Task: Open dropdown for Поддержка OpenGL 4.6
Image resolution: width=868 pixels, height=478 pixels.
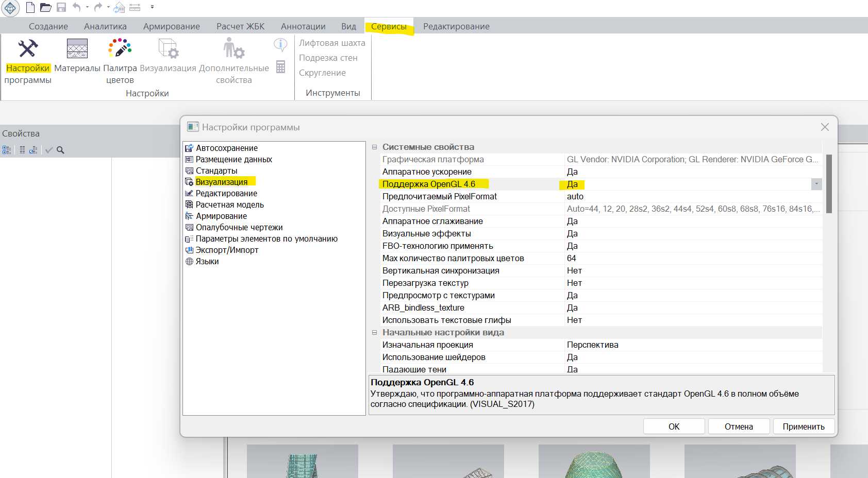Action: point(816,184)
